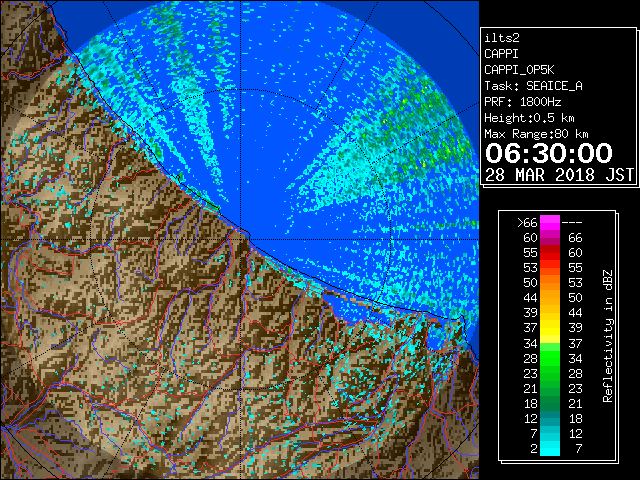The image size is (640, 480).
Task: Select the '---' legend upper bound label
Action: [x=572, y=223]
